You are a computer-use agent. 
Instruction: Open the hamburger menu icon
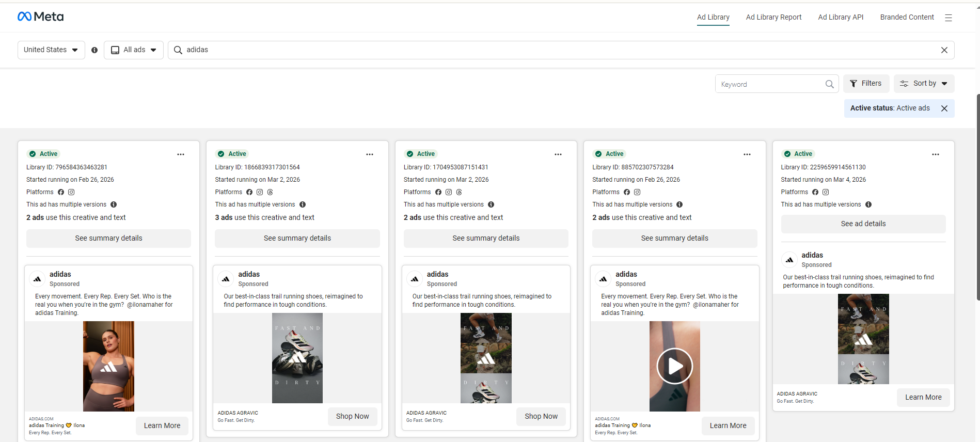949,18
